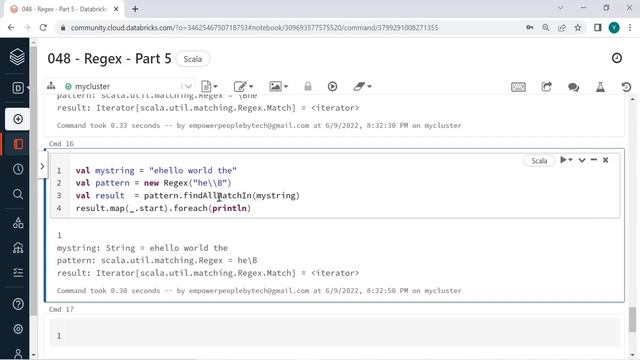The width and height of the screenshot is (640, 360).
Task: Expand the sidebar panel chevron
Action: pos(42,166)
